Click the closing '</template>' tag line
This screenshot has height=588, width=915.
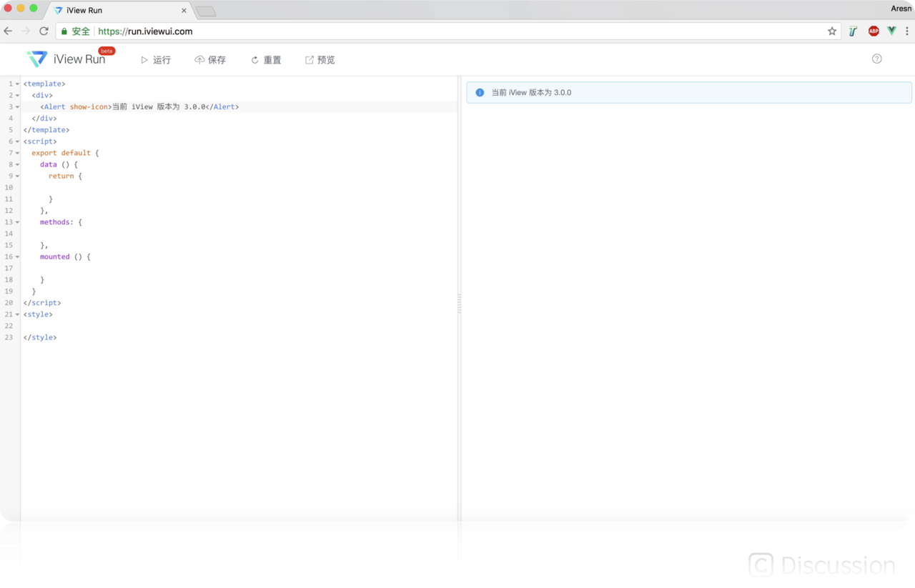(x=46, y=130)
